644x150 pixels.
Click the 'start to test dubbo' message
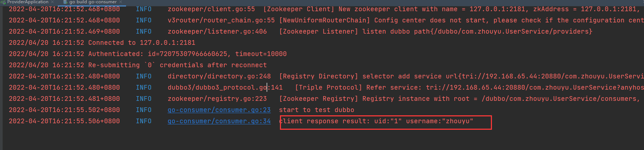316,110
